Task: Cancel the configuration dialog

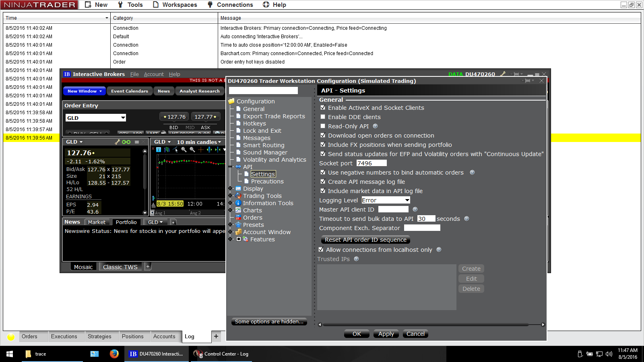Action: [415, 334]
